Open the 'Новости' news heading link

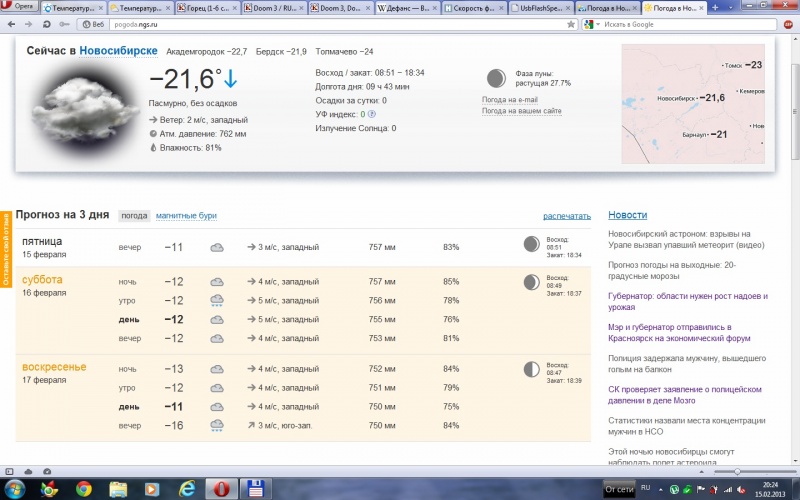[x=628, y=215]
